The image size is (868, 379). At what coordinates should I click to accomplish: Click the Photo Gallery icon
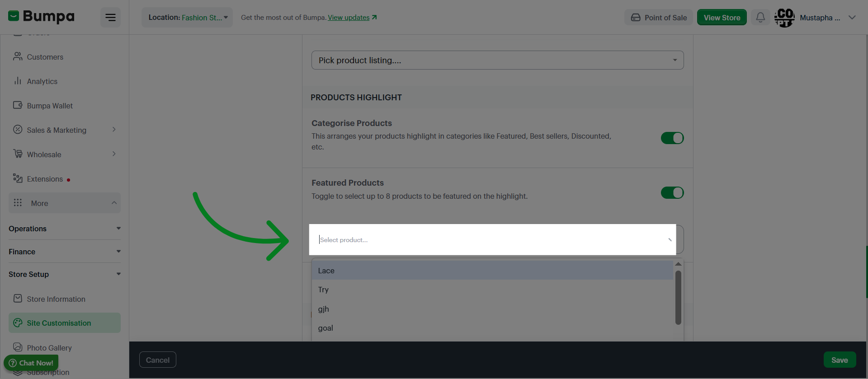pyautogui.click(x=18, y=347)
